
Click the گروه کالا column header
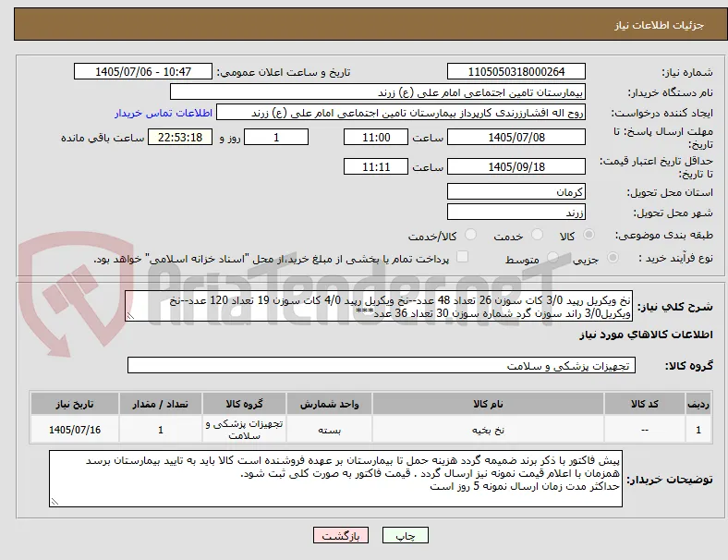tap(244, 404)
